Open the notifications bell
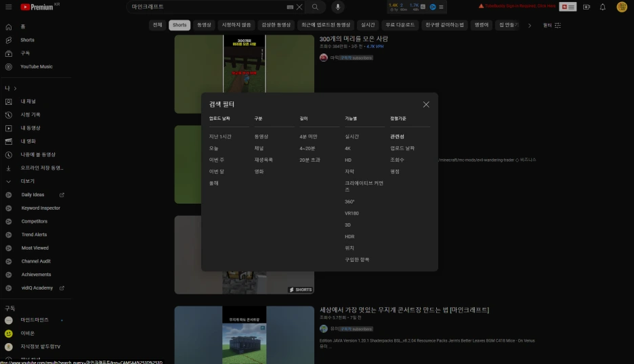Screen dimensions: 634x364 (x=602, y=7)
